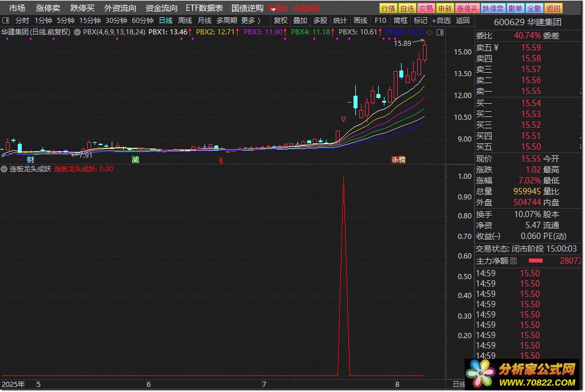Click the 多股 multi-stock tool
The height and width of the screenshot is (392, 585).
tap(320, 21)
